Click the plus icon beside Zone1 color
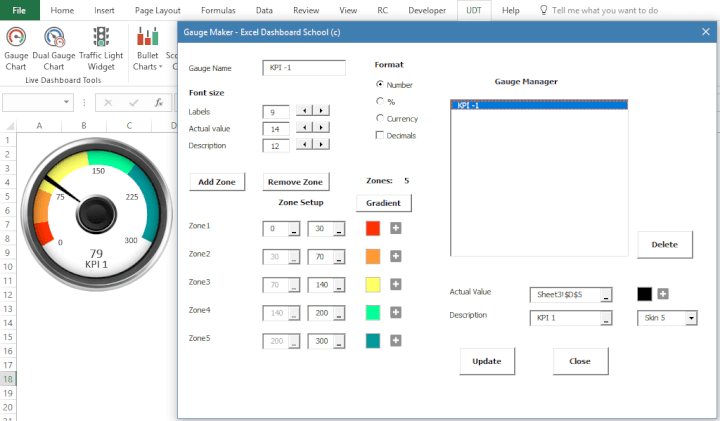This screenshot has height=421, width=720. (x=396, y=228)
